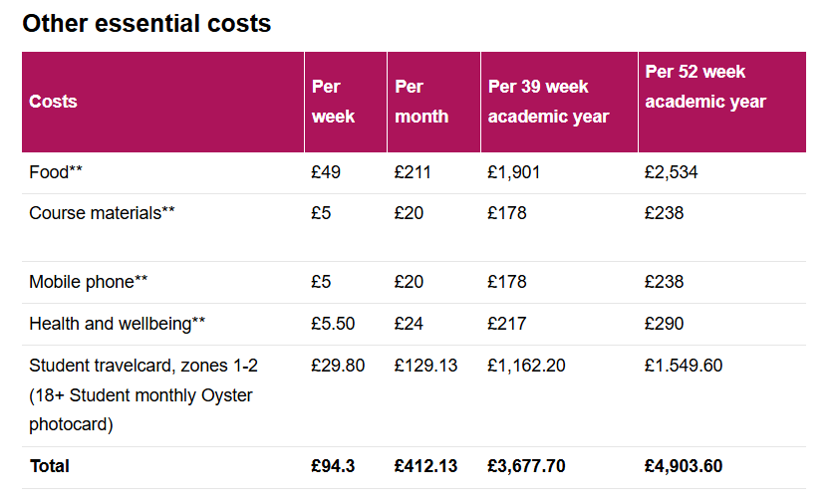The image size is (838, 504).
Task: Select the Student travelcard zones 1-2 label
Action: [x=143, y=395]
